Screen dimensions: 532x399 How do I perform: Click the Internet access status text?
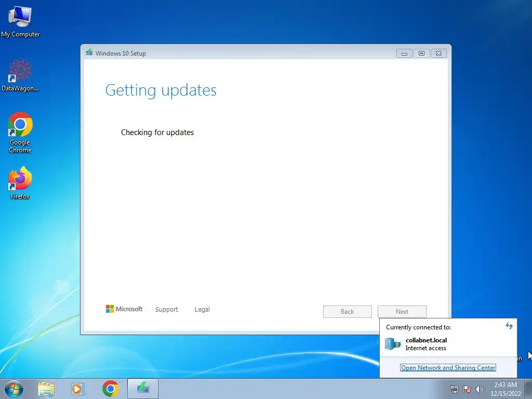(426, 348)
